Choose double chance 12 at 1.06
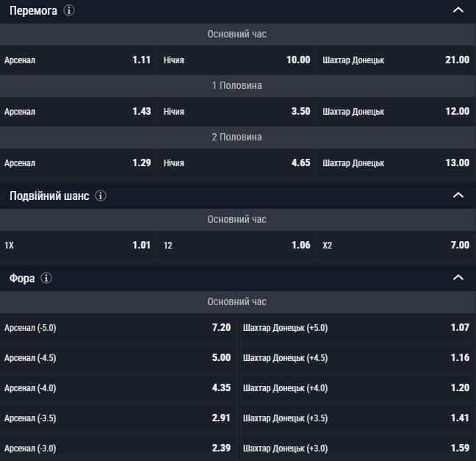476x461 pixels. (237, 246)
